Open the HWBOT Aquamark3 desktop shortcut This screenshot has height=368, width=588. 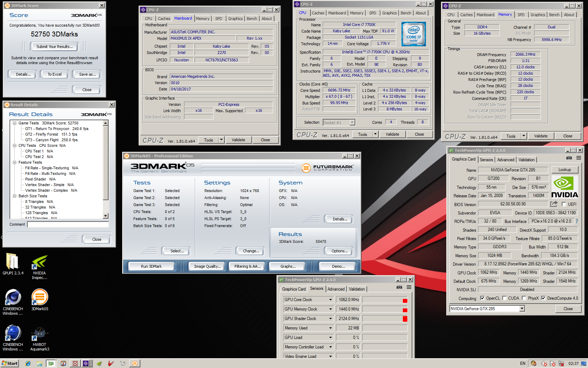pos(40,333)
